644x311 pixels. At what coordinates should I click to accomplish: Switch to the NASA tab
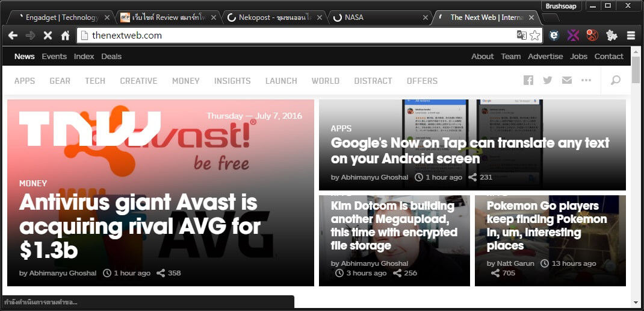point(379,17)
